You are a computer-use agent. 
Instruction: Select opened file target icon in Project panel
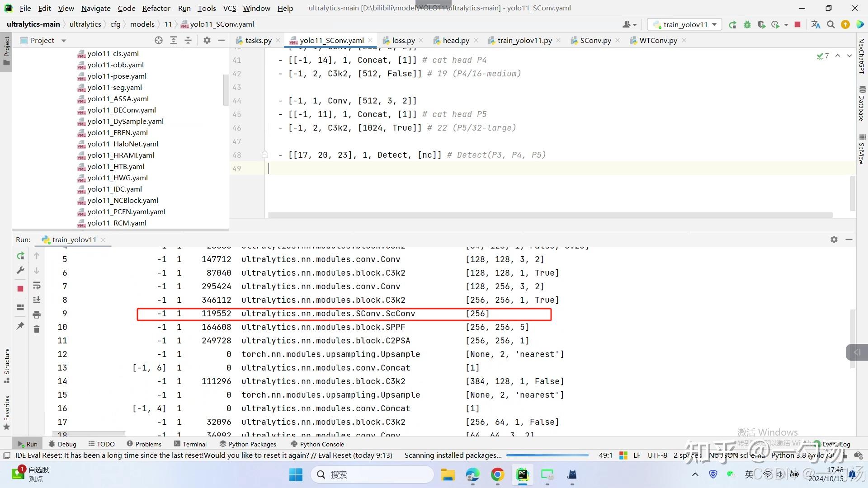coord(159,40)
